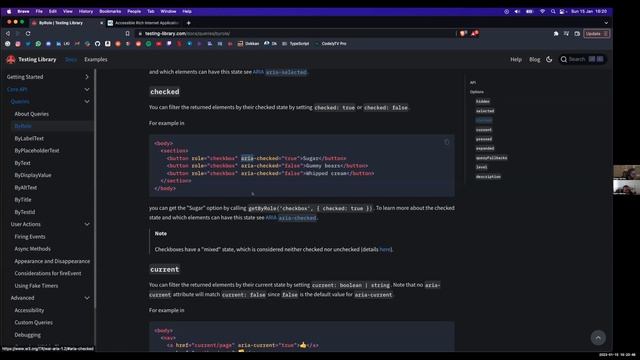Open the Blog navbar link
This screenshot has width=640, height=360.
click(x=534, y=60)
